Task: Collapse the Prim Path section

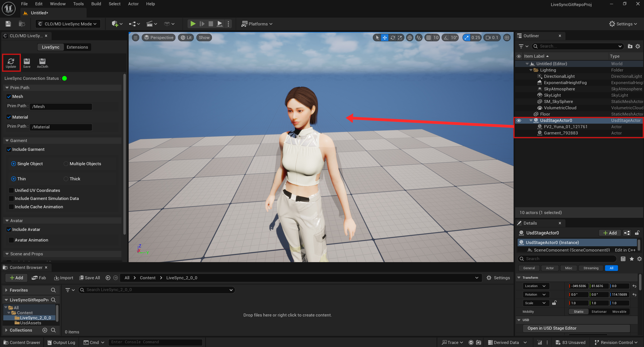Action: tap(7, 88)
